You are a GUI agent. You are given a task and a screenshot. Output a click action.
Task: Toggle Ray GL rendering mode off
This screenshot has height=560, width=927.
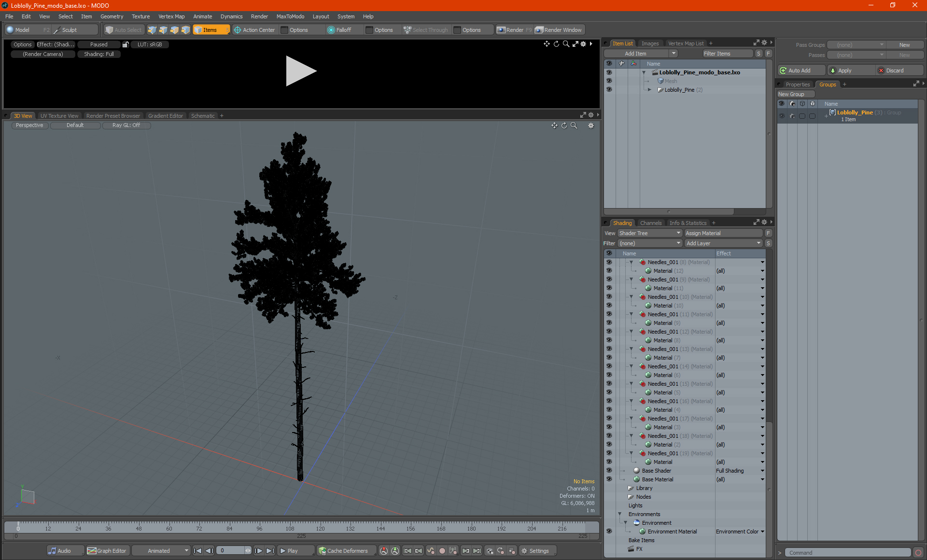126,125
